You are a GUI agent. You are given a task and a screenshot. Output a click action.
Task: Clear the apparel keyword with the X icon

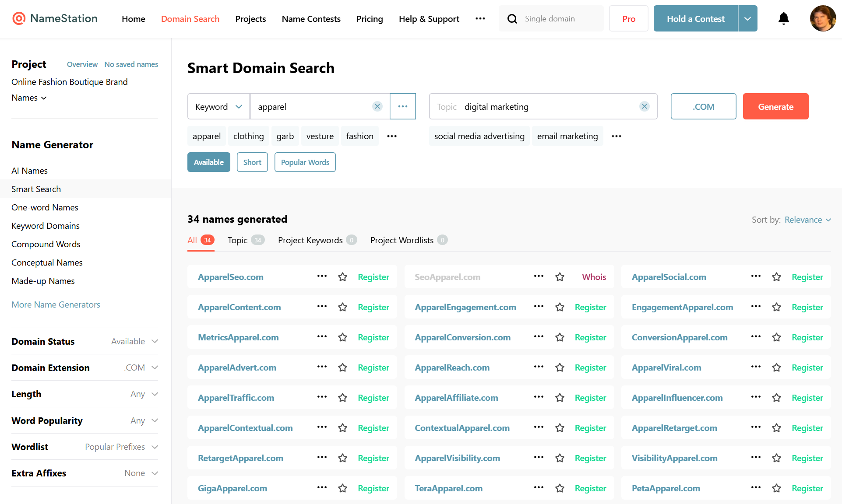(x=377, y=106)
